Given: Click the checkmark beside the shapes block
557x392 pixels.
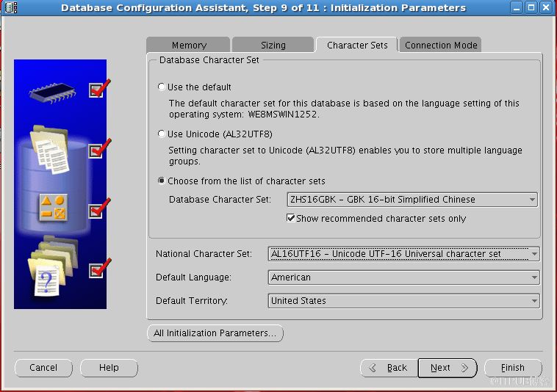Looking at the screenshot, I should (x=99, y=209).
